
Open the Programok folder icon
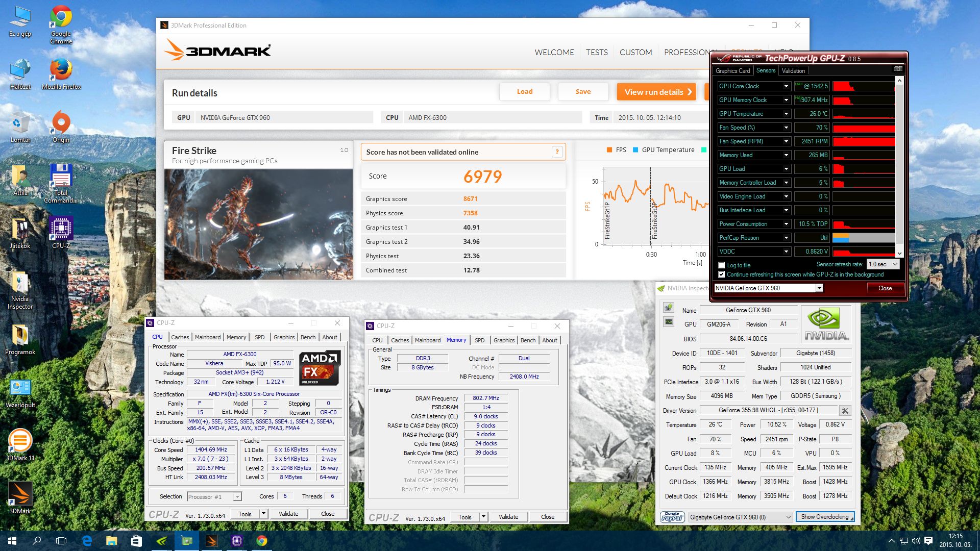pos(20,340)
